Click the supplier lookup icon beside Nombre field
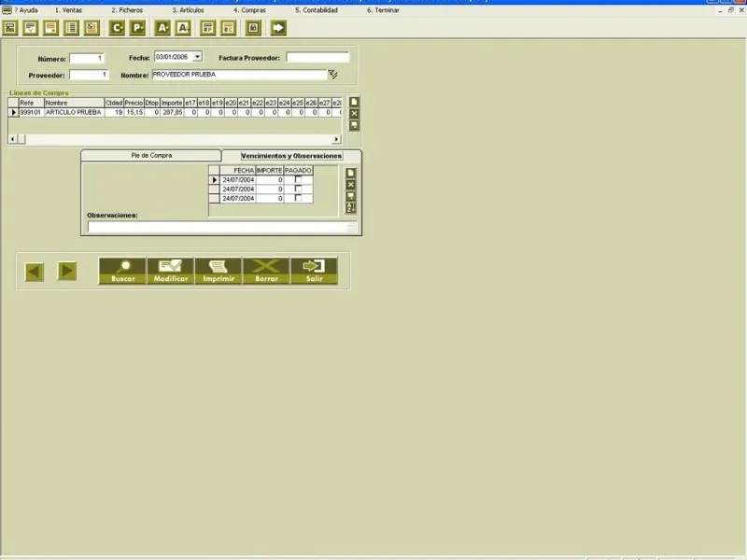Image resolution: width=747 pixels, height=560 pixels. (x=333, y=75)
